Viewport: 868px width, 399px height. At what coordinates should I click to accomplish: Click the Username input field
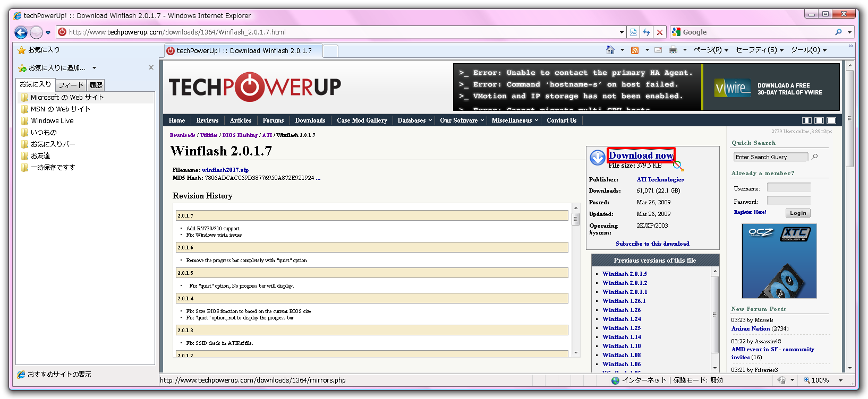click(789, 187)
